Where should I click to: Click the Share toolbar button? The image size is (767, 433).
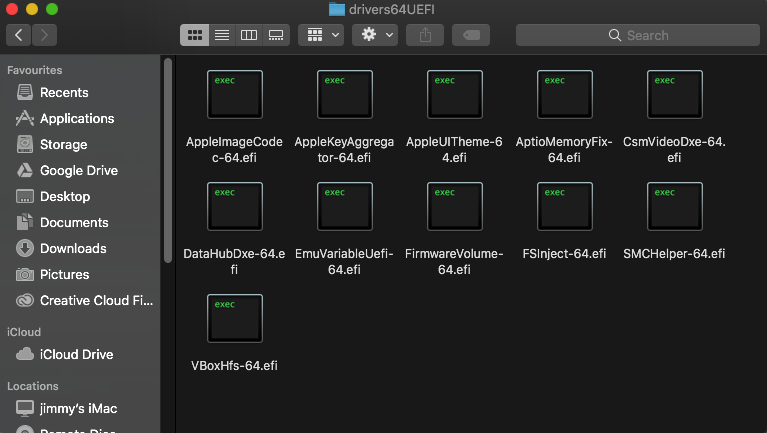click(x=425, y=35)
